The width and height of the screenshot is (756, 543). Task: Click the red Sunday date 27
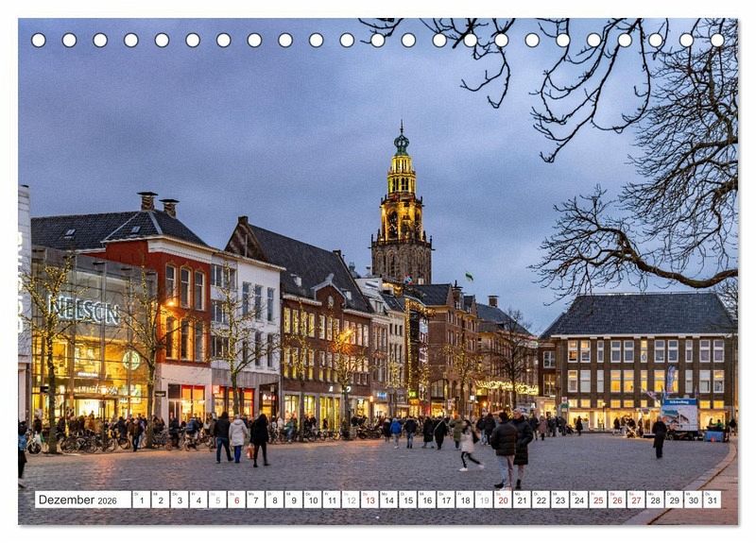pyautogui.click(x=636, y=500)
